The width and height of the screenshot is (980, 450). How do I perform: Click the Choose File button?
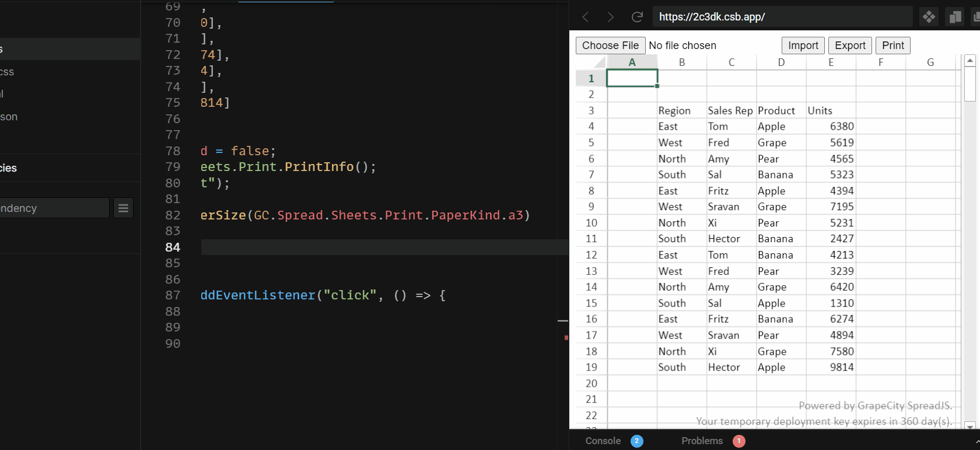tap(610, 46)
